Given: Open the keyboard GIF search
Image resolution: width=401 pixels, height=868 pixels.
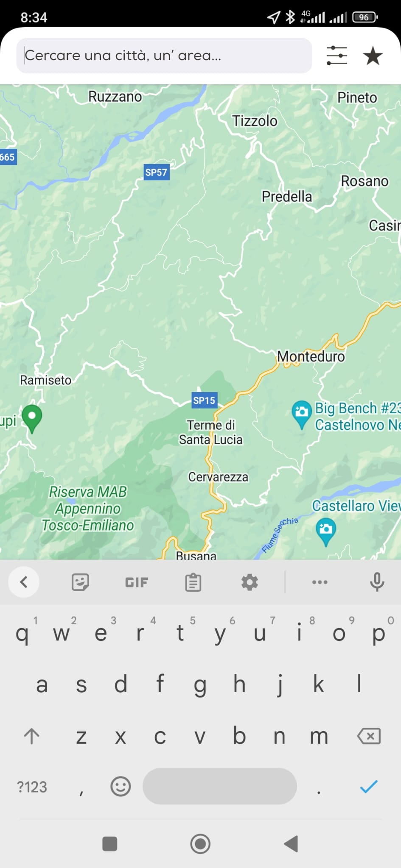Looking at the screenshot, I should [137, 582].
